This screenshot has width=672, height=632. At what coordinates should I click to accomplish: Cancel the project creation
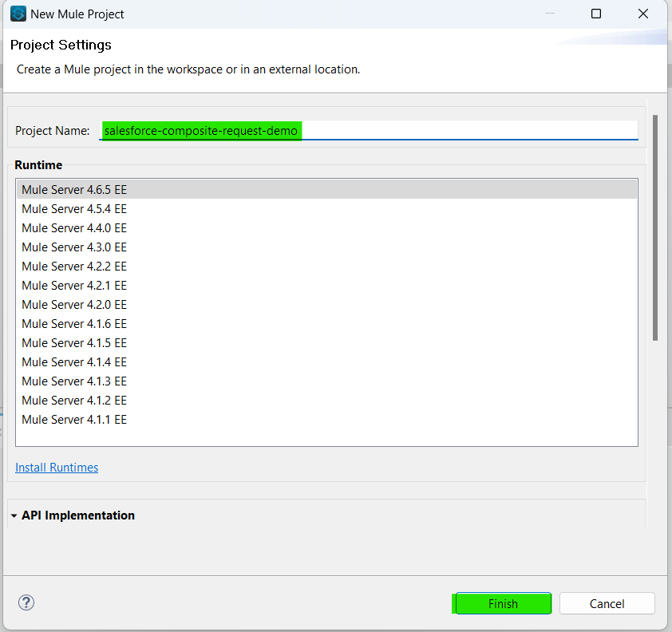click(x=607, y=604)
